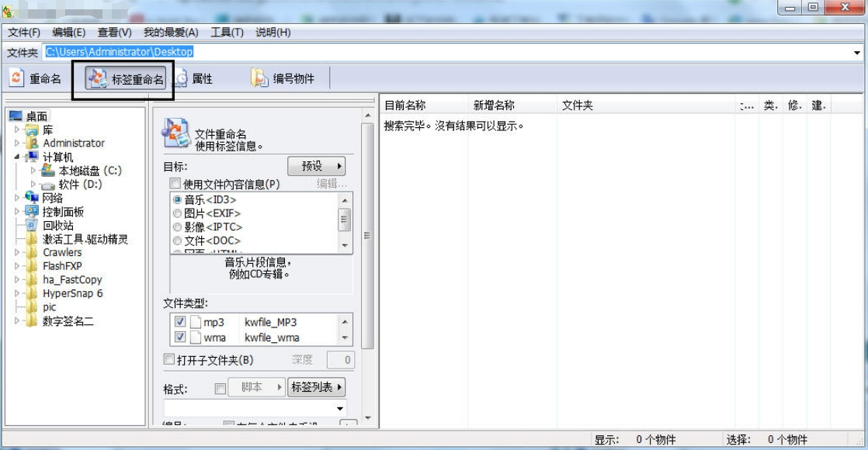This screenshot has height=450, width=868.
Task: Open the 编辑(E) menu
Action: [68, 33]
